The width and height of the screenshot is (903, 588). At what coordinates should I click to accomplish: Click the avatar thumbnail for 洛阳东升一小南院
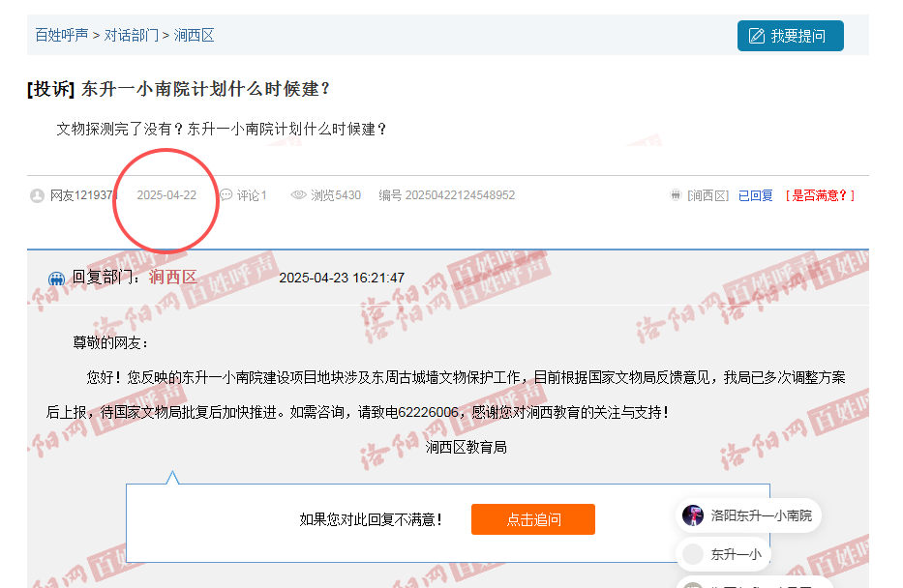(x=692, y=515)
